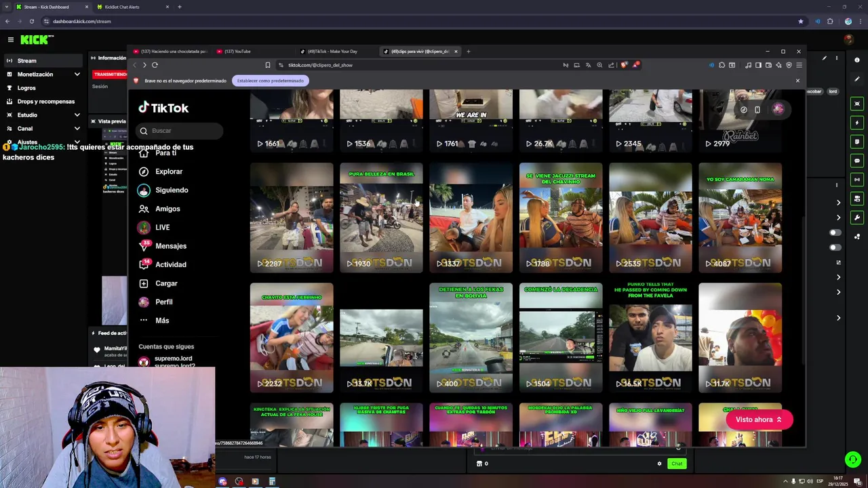
Task: Click TikTok floating profile avatar icon
Action: point(778,109)
